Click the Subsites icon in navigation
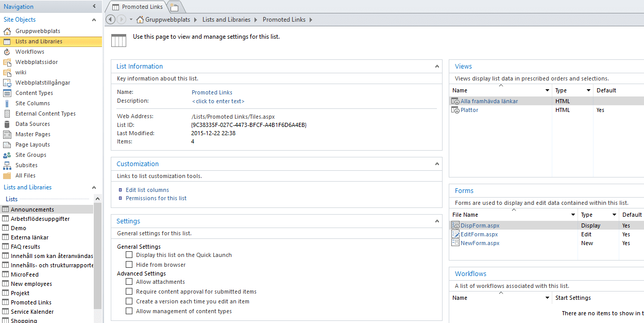 [x=7, y=165]
